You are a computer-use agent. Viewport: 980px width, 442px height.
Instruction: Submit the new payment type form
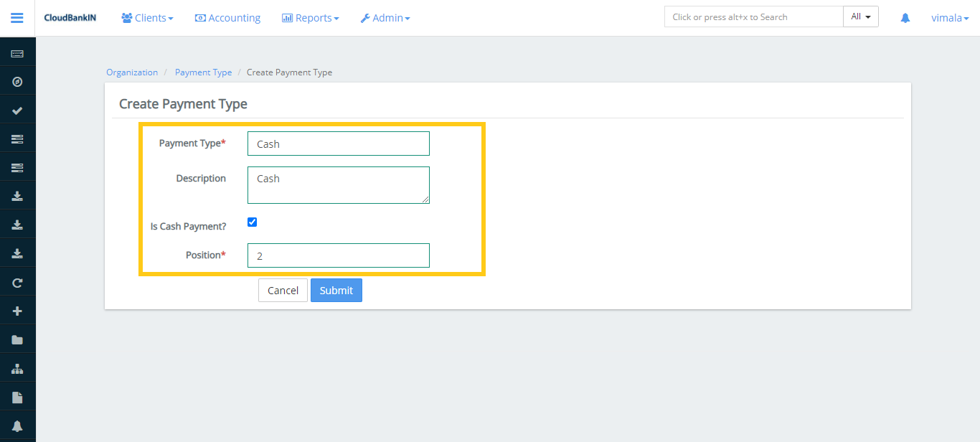[x=336, y=290]
